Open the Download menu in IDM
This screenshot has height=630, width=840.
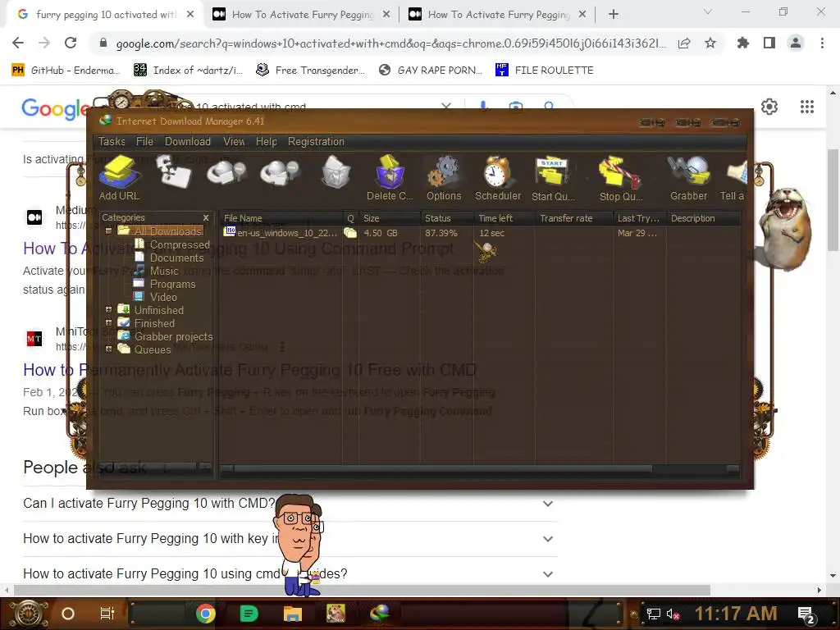point(188,141)
